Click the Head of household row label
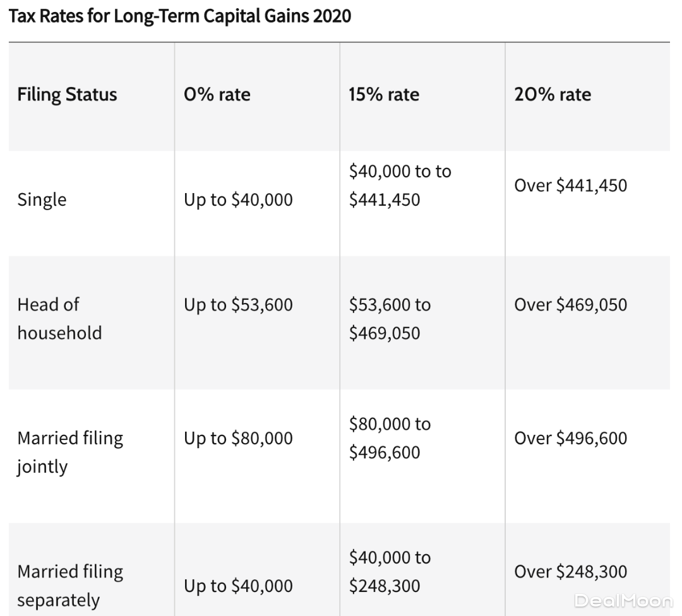This screenshot has width=682, height=616. click(59, 318)
